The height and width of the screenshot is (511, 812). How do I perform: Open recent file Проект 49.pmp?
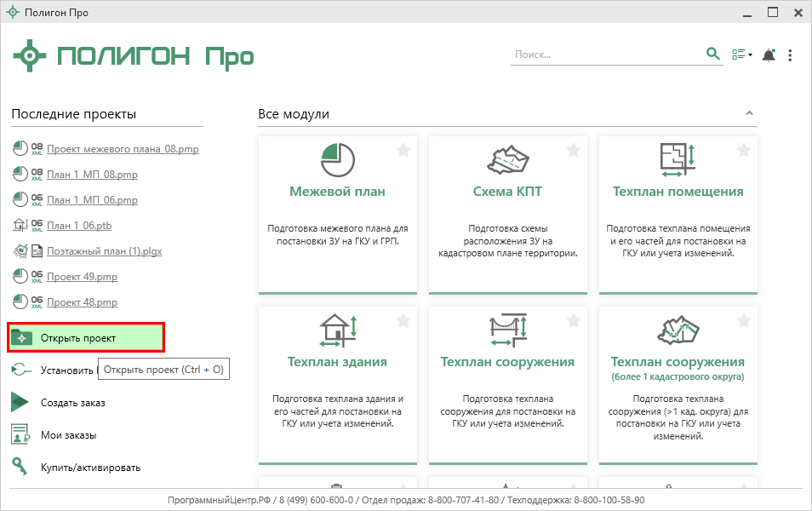click(82, 276)
